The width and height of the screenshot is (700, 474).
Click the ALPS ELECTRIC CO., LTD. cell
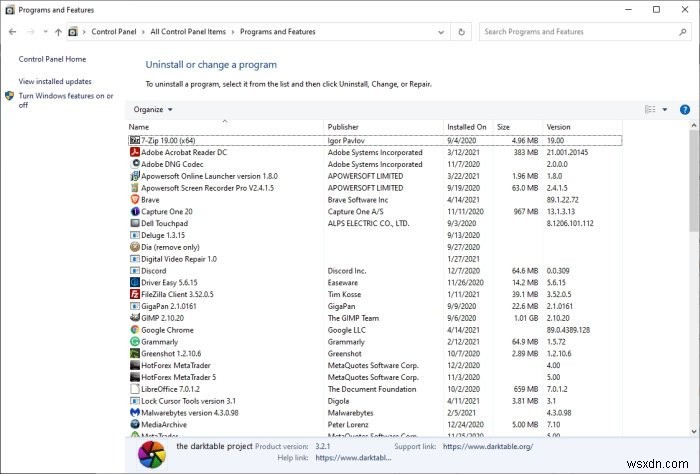click(x=368, y=223)
